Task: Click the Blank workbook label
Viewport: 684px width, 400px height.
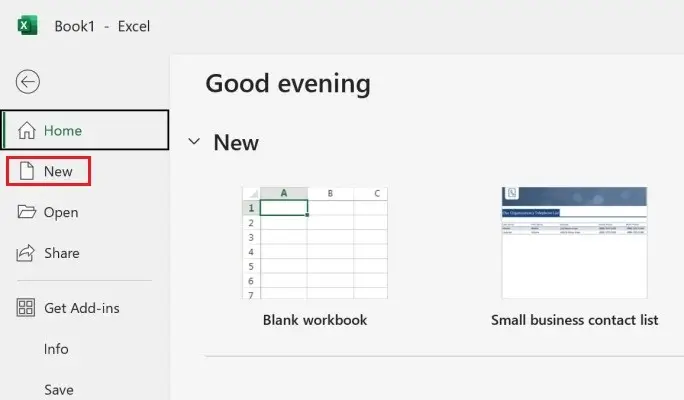Action: (315, 320)
